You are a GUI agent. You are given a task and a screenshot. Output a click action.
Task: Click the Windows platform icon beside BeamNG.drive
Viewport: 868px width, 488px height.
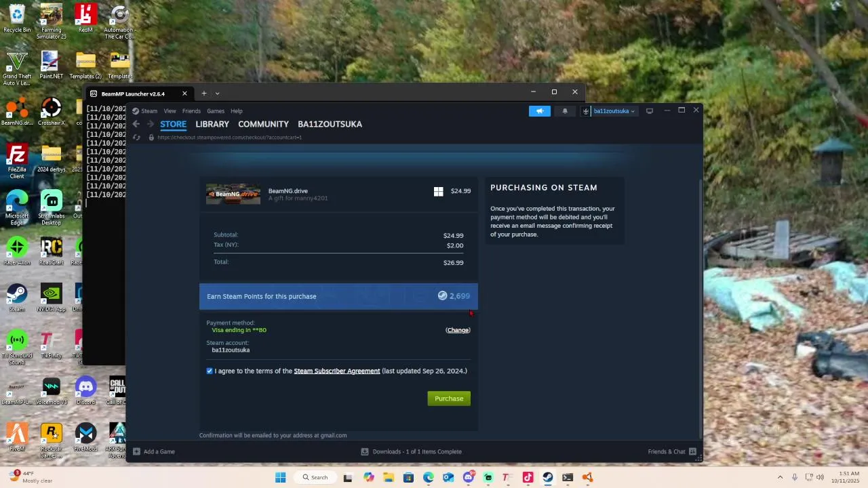(439, 192)
